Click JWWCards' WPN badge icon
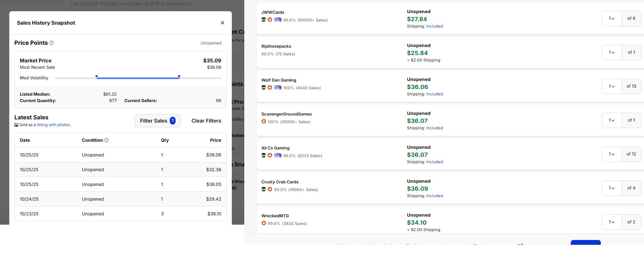The width and height of the screenshot is (644, 256). (278, 20)
